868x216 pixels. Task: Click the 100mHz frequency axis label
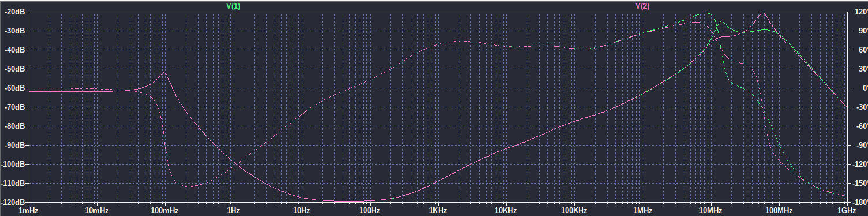point(165,211)
